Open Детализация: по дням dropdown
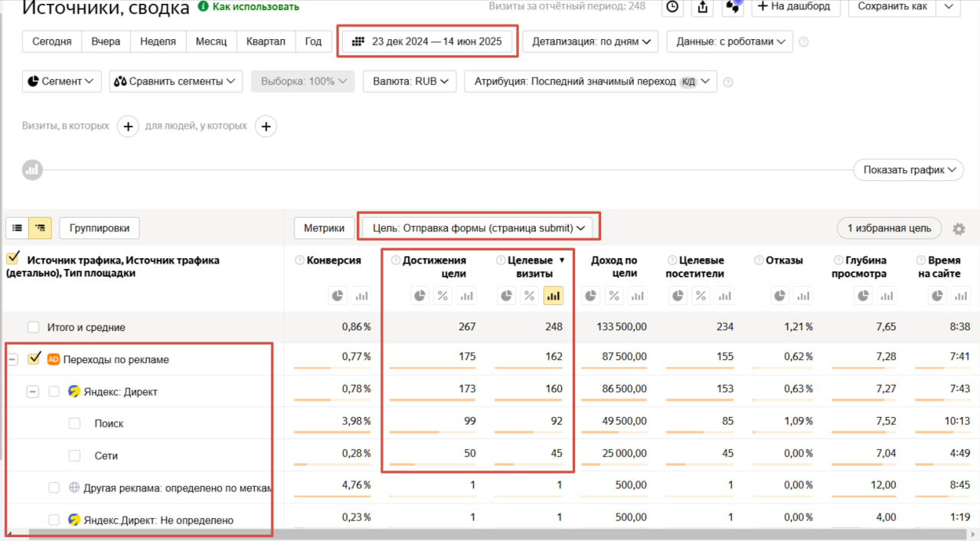980x541 pixels. [591, 41]
